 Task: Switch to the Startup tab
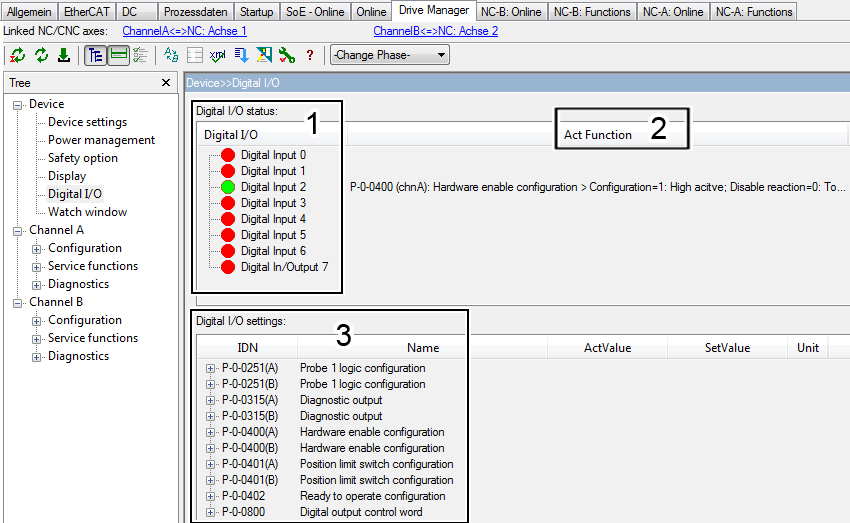pyautogui.click(x=256, y=12)
